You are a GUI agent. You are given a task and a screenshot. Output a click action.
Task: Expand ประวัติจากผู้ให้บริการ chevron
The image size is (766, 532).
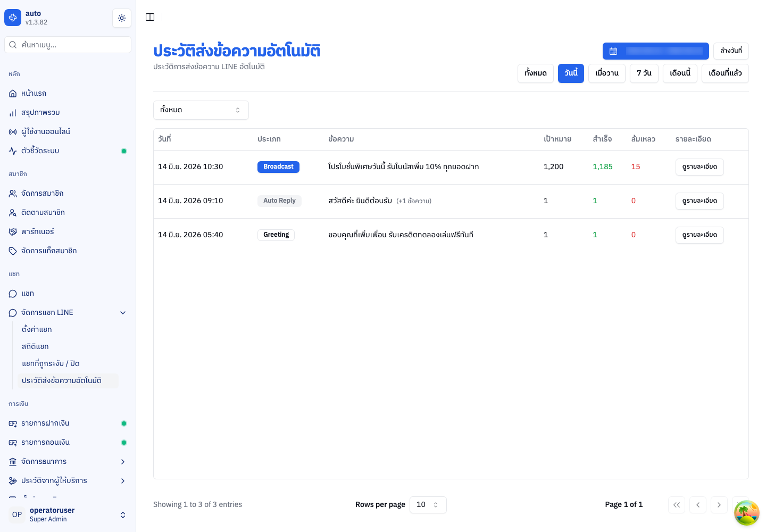click(123, 481)
